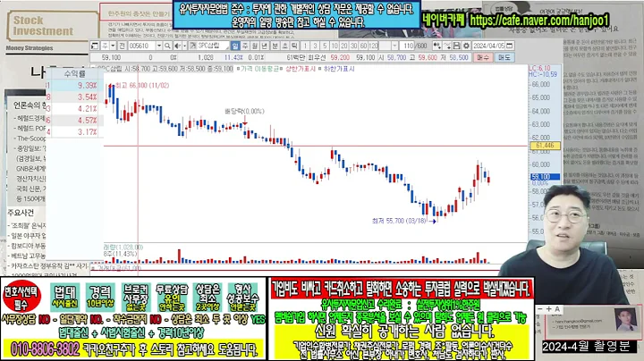644x361 pixels.
Task: Click the 4.57% return cell
Action: coord(74,121)
